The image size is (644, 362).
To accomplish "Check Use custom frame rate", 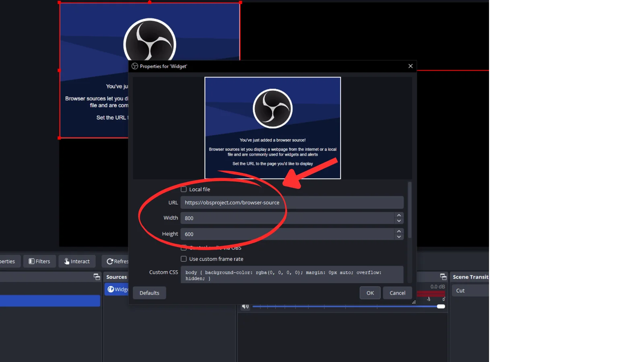I will (184, 259).
